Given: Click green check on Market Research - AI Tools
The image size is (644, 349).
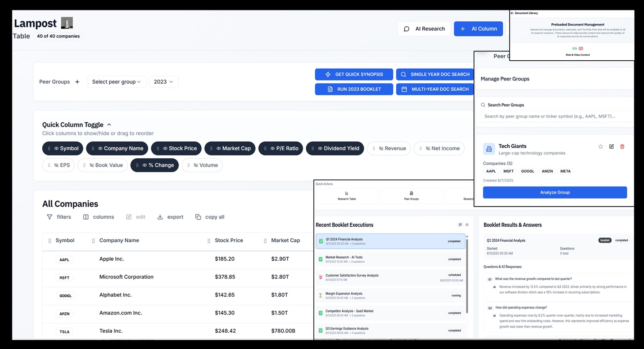Looking at the screenshot, I should (320, 259).
